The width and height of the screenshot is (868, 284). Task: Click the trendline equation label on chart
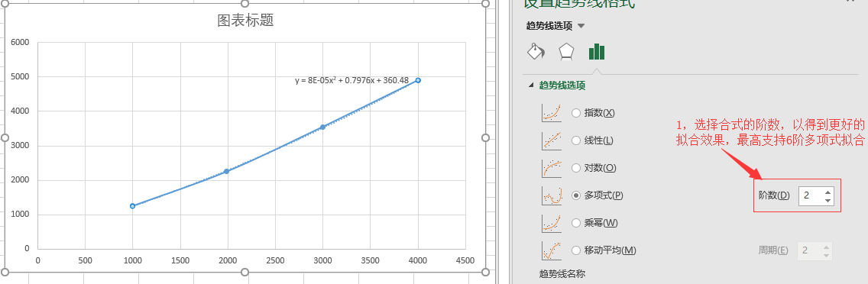pos(351,81)
